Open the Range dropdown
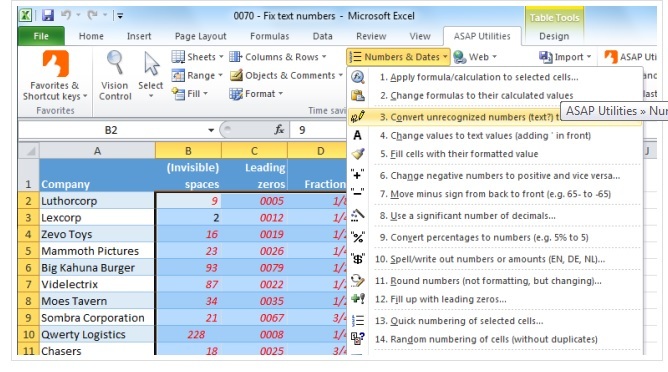 (x=197, y=75)
